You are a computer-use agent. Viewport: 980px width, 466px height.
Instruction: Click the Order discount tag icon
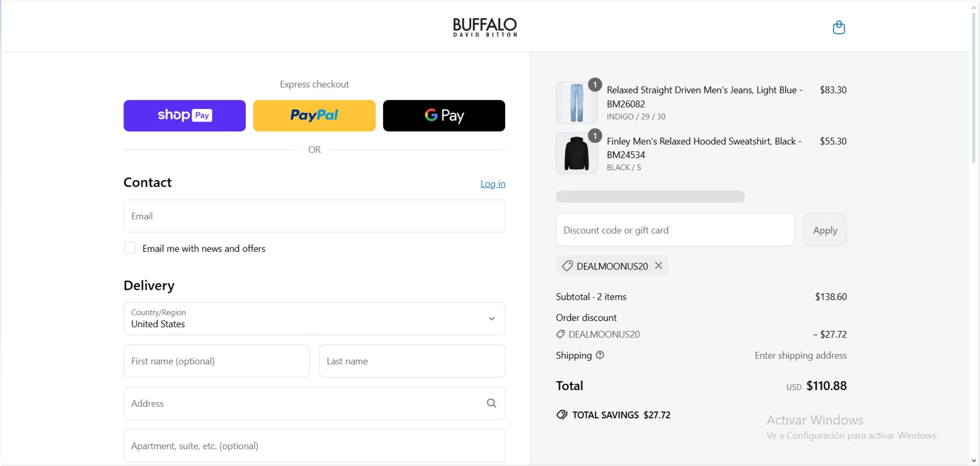[561, 334]
